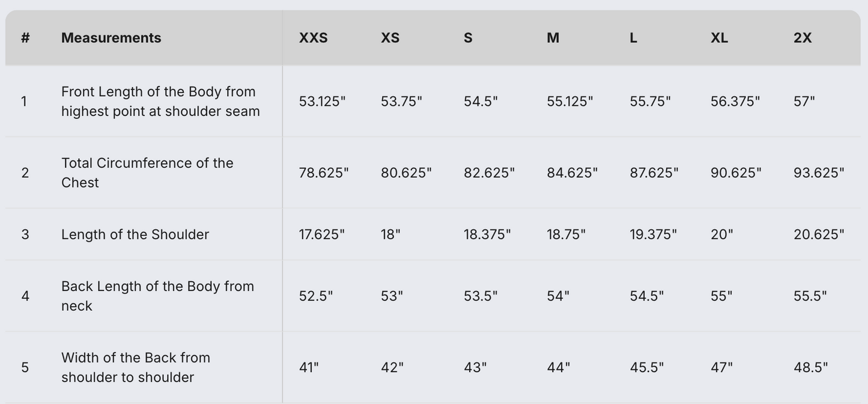Click the 56.375" front length value

(x=735, y=101)
